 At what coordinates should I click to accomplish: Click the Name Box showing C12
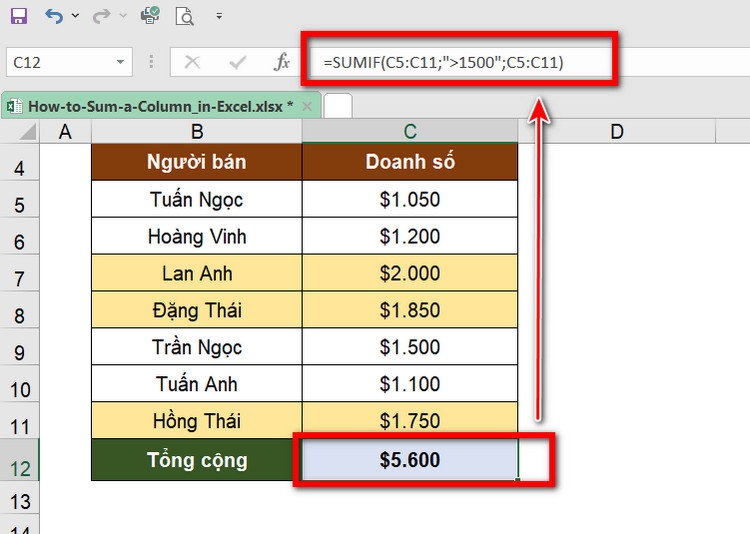(69, 62)
